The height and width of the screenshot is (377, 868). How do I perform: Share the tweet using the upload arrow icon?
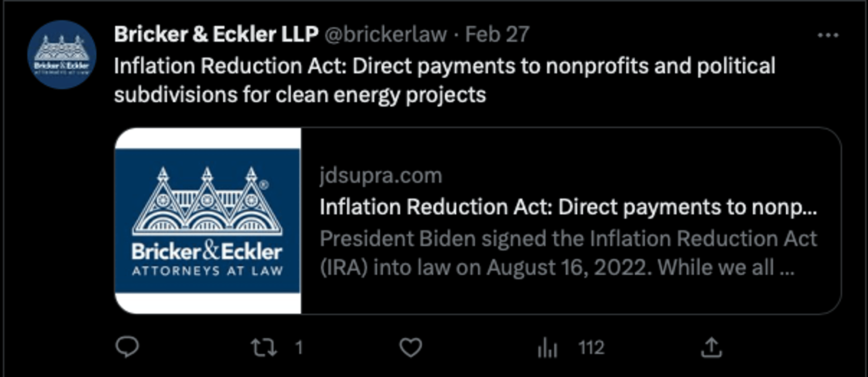(x=712, y=347)
